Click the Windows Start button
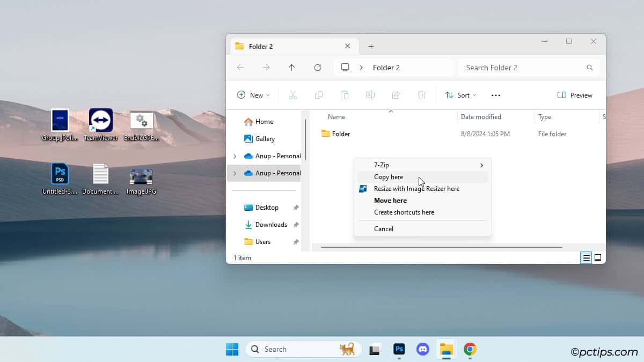The width and height of the screenshot is (644, 362). point(232,350)
